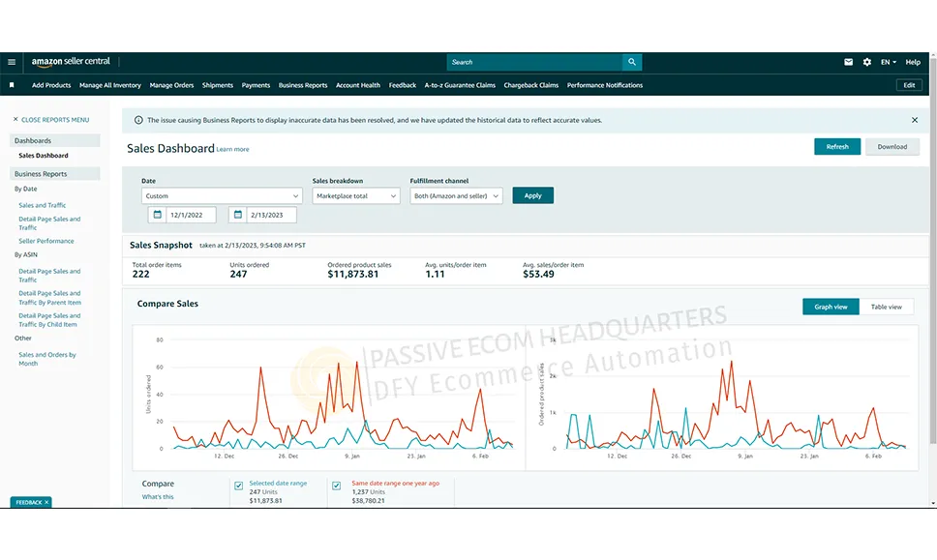Open the Payments menu item
This screenshot has width=937, height=560.
point(256,85)
